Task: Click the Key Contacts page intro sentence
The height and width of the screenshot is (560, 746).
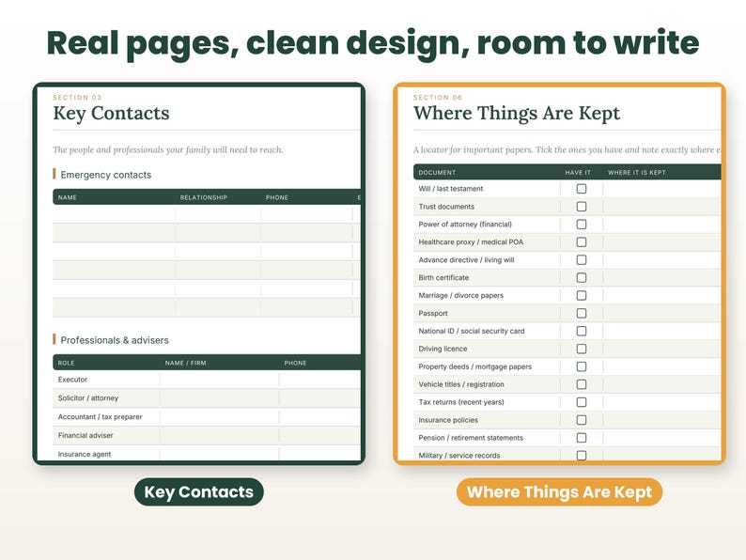Action: pyautogui.click(x=167, y=150)
